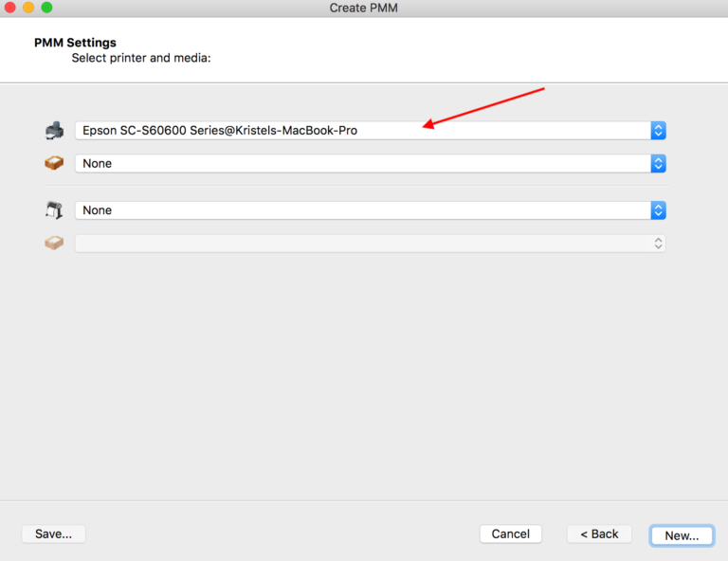Go back with the < Back button
Screen dimensions: 728x561
point(599,534)
